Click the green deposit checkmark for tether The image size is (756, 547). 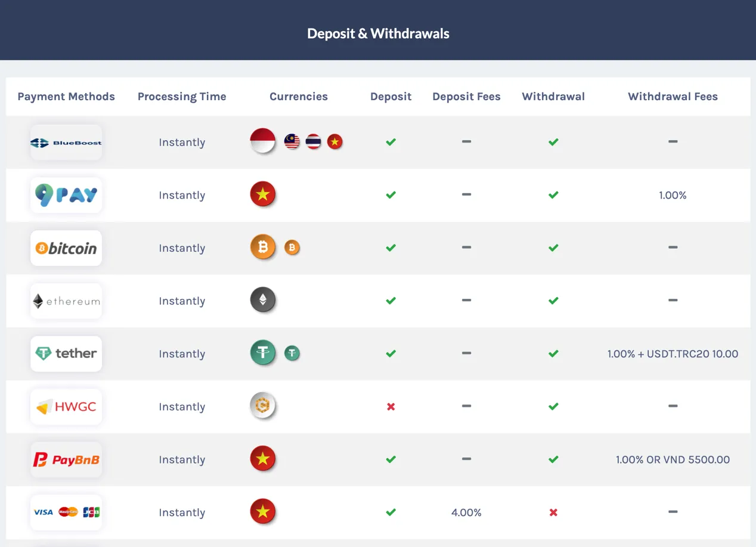(391, 354)
